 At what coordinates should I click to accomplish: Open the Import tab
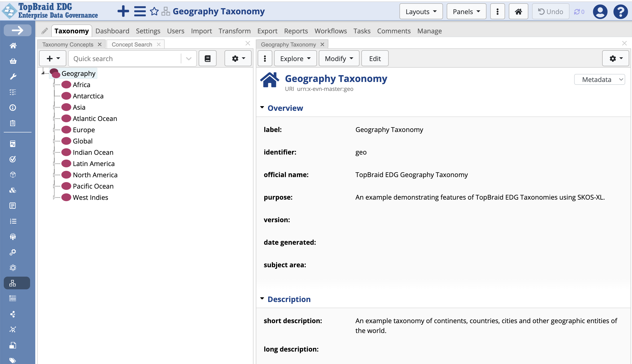201,31
